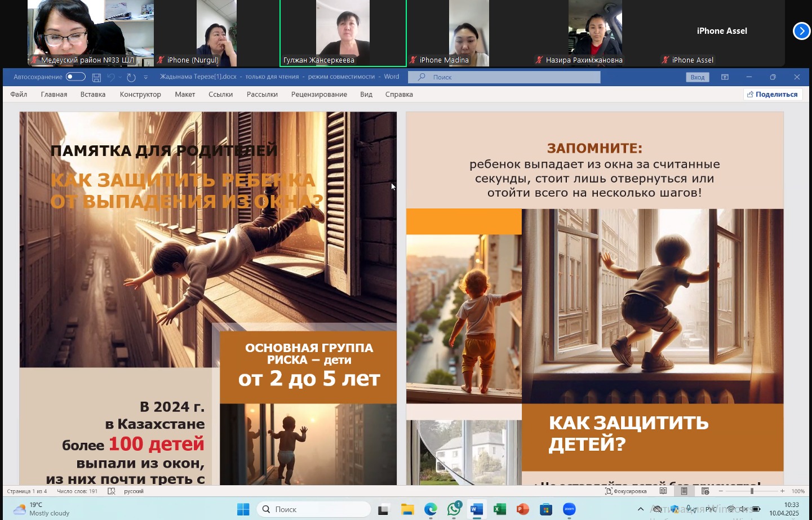Click the Save floppy disk icon
Image resolution: width=812 pixels, height=520 pixels.
(x=96, y=77)
